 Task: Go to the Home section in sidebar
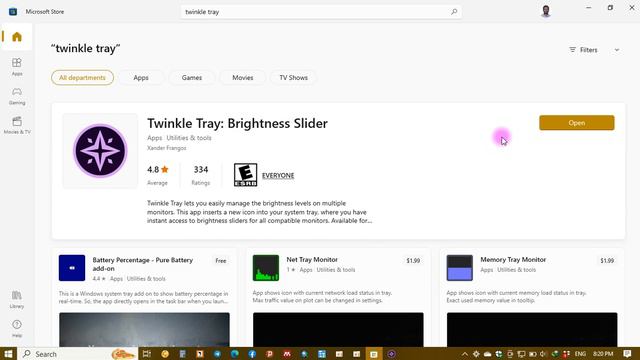point(17,37)
